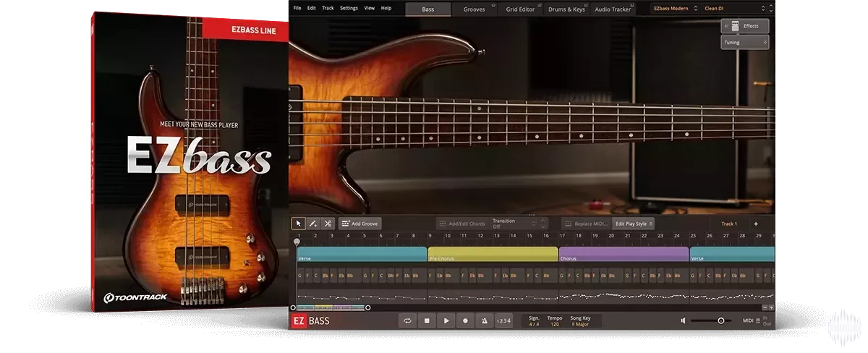Select the Pre Chorus song block

493,255
